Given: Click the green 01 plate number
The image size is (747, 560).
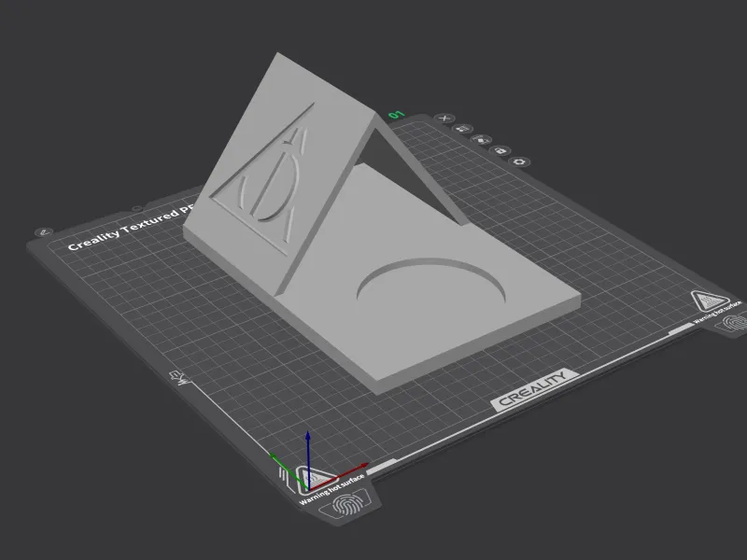Looking at the screenshot, I should [x=396, y=114].
